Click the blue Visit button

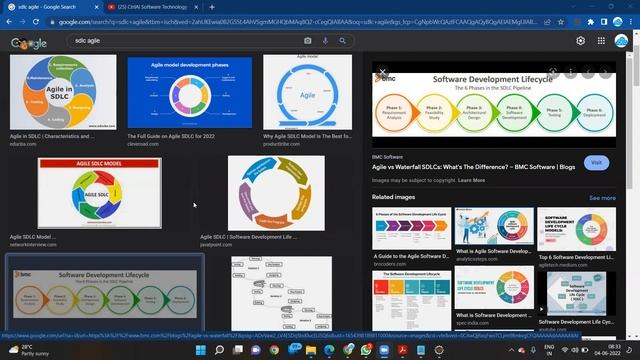click(596, 162)
